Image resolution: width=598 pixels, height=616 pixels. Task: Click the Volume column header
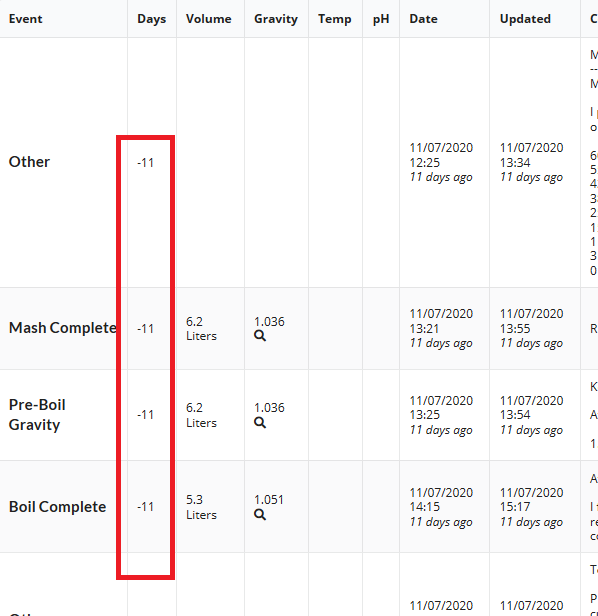tap(209, 19)
